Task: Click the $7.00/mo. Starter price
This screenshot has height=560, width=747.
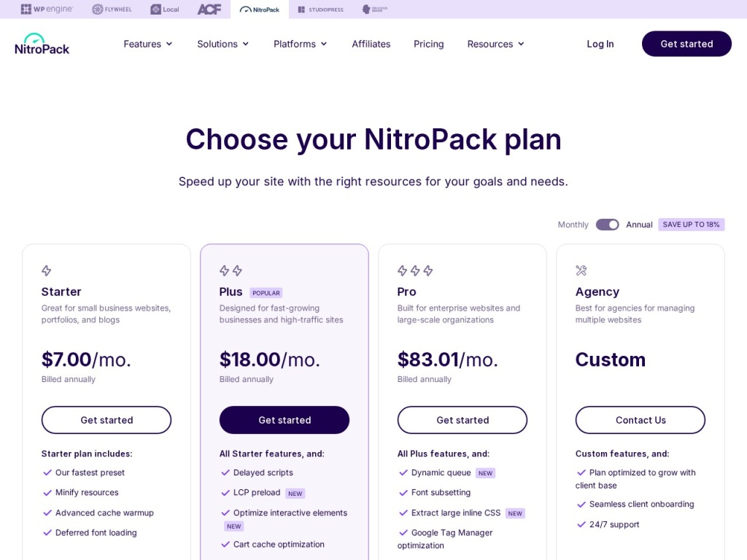Action: (86, 359)
